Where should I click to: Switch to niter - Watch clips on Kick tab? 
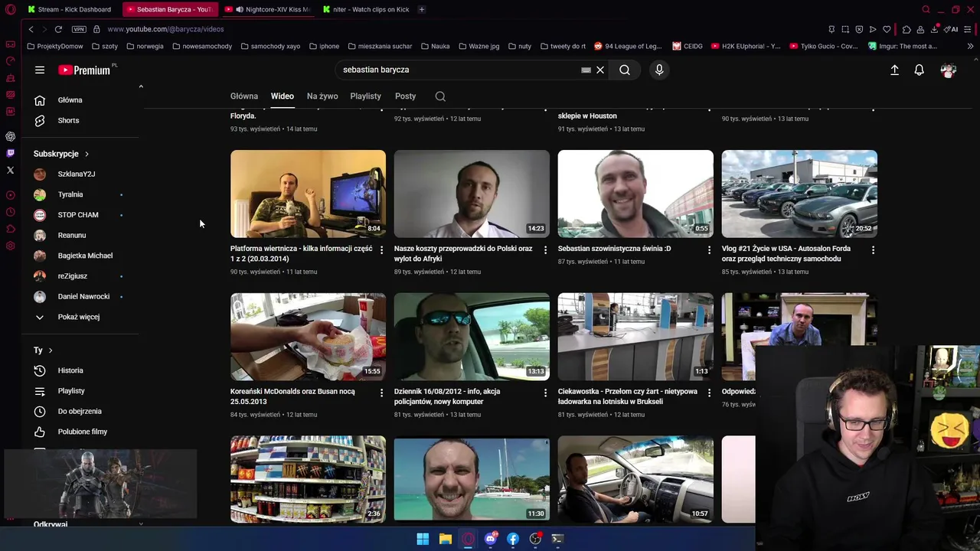[366, 9]
